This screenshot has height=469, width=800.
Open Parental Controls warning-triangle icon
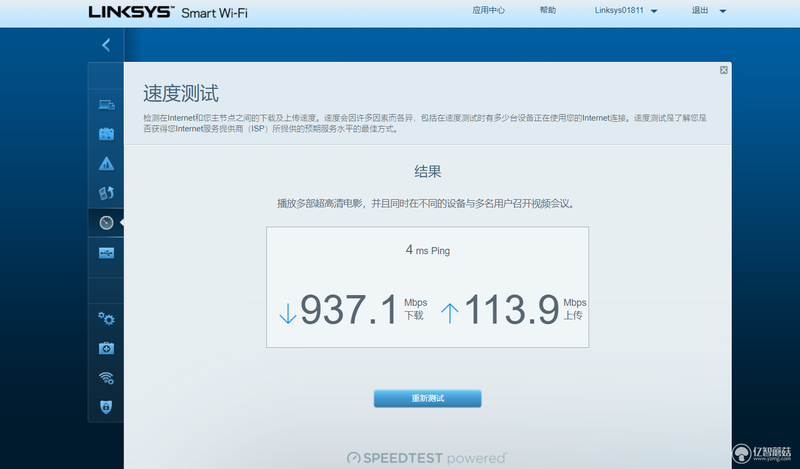click(x=106, y=164)
